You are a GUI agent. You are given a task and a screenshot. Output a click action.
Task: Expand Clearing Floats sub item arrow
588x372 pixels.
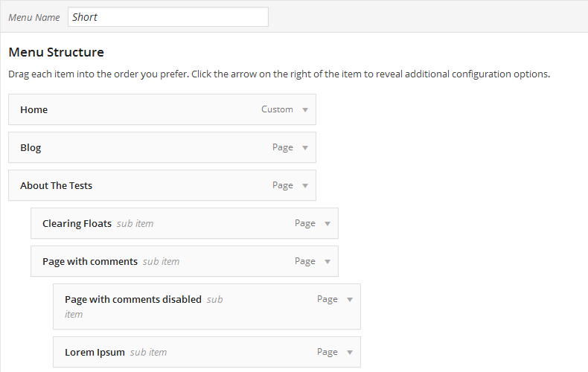click(327, 223)
